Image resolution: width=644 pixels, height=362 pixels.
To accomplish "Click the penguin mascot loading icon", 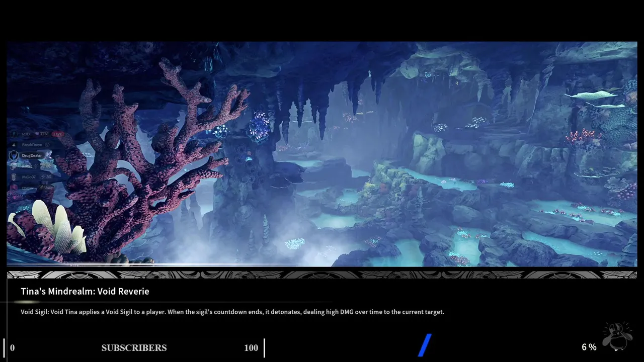I will tap(617, 337).
